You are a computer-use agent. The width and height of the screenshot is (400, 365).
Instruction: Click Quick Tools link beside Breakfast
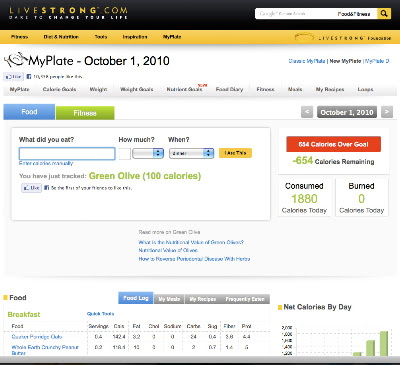100,314
